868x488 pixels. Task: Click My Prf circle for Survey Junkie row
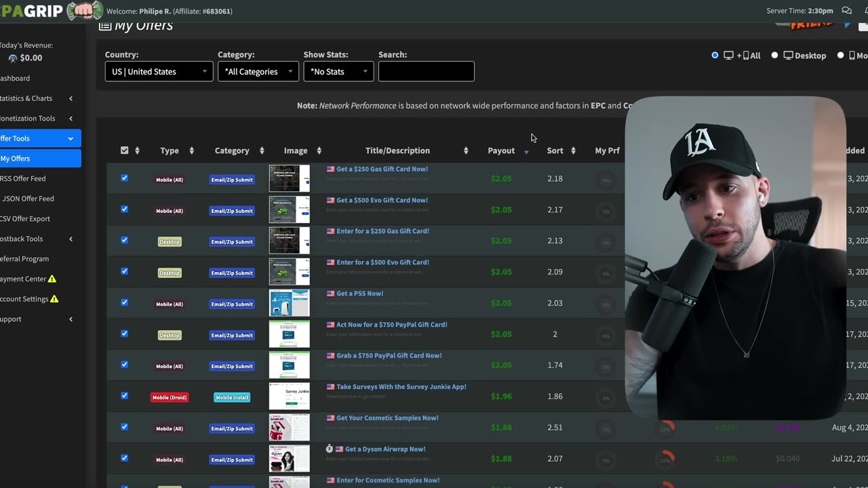click(x=606, y=397)
